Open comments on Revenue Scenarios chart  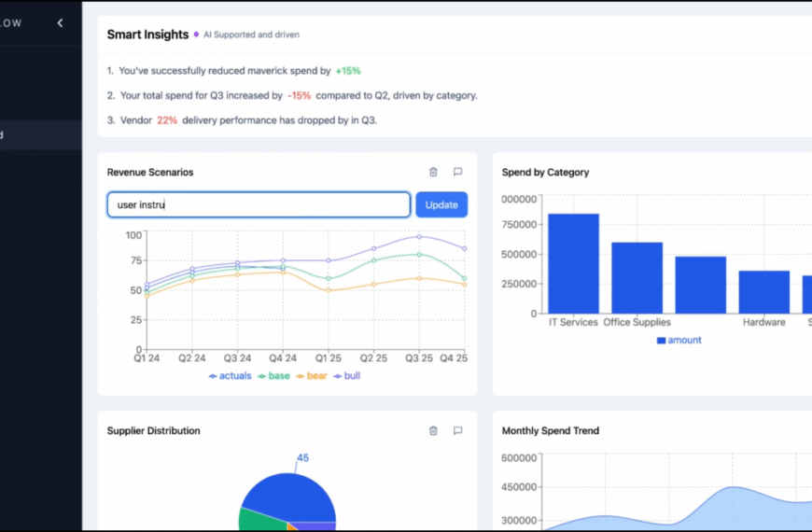(x=457, y=172)
